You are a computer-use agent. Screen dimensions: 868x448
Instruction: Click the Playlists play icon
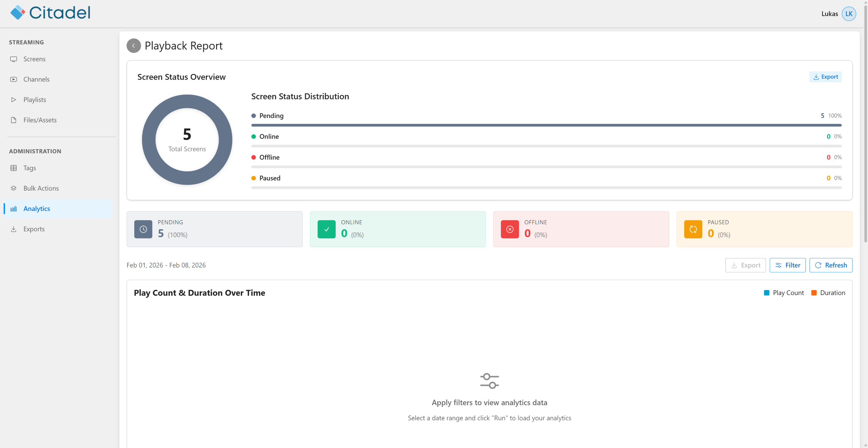(14, 100)
